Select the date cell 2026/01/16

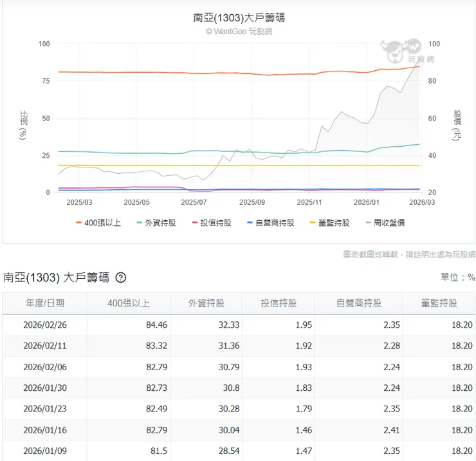pos(45,430)
